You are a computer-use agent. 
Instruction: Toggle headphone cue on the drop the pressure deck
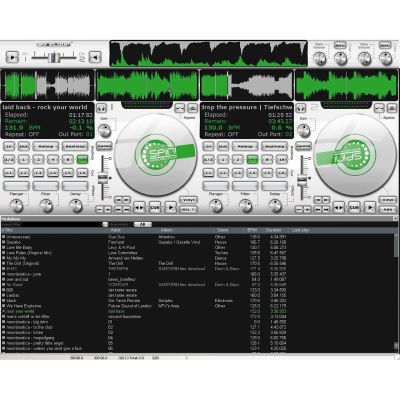(x=301, y=108)
